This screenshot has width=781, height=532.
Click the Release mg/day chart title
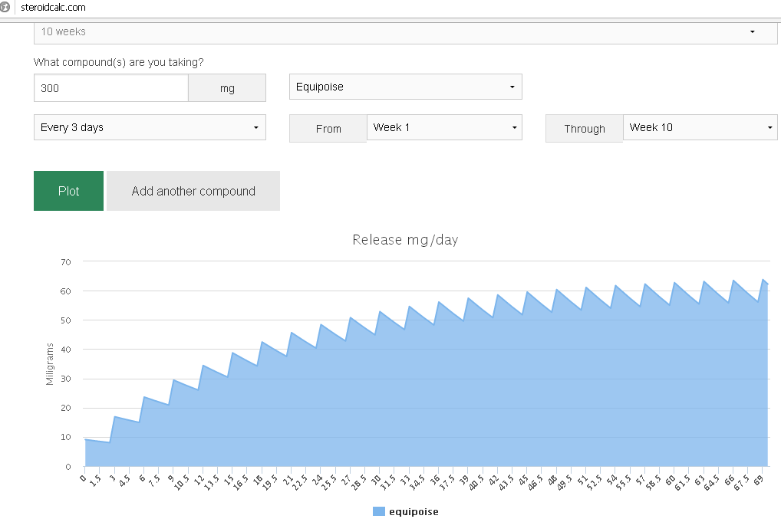coord(405,240)
